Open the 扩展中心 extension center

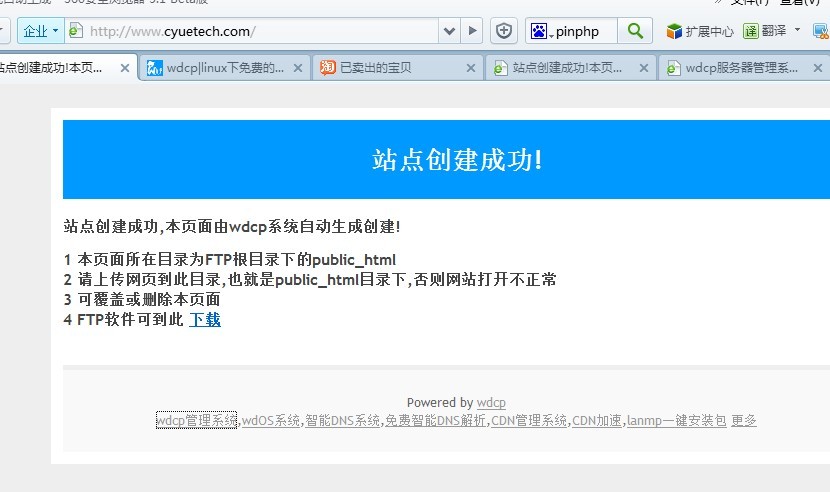[700, 31]
